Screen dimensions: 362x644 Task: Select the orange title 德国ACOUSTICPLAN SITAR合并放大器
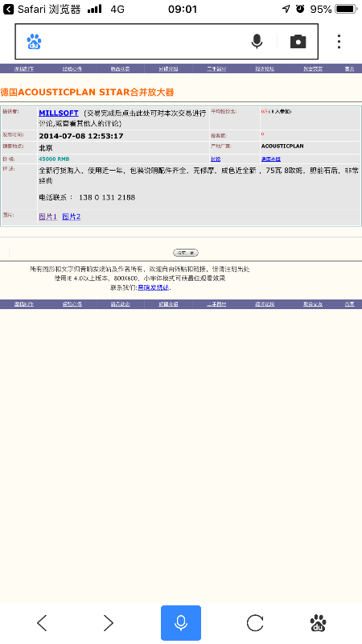87,92
